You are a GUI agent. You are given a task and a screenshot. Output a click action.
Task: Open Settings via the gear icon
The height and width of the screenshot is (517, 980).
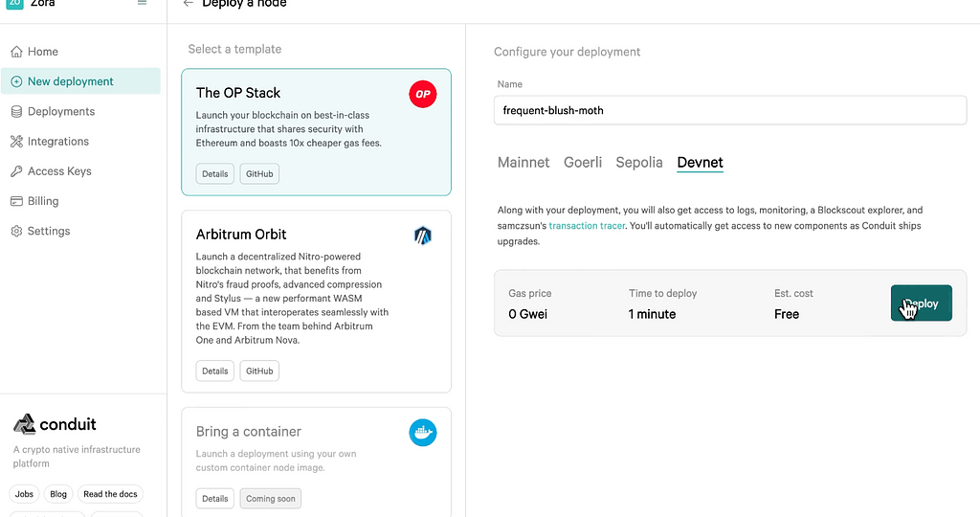[16, 231]
